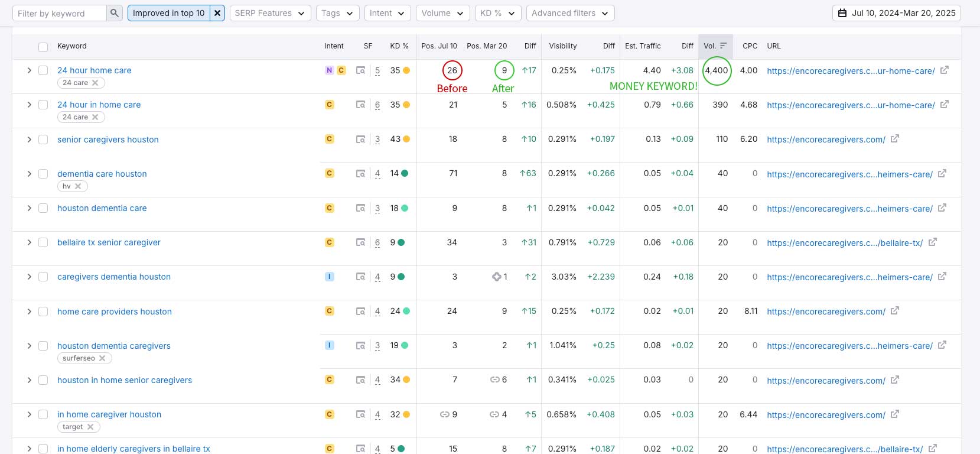Open the bellaire-tx URL link for senior caregiver row
980x454 pixels.
click(845, 243)
